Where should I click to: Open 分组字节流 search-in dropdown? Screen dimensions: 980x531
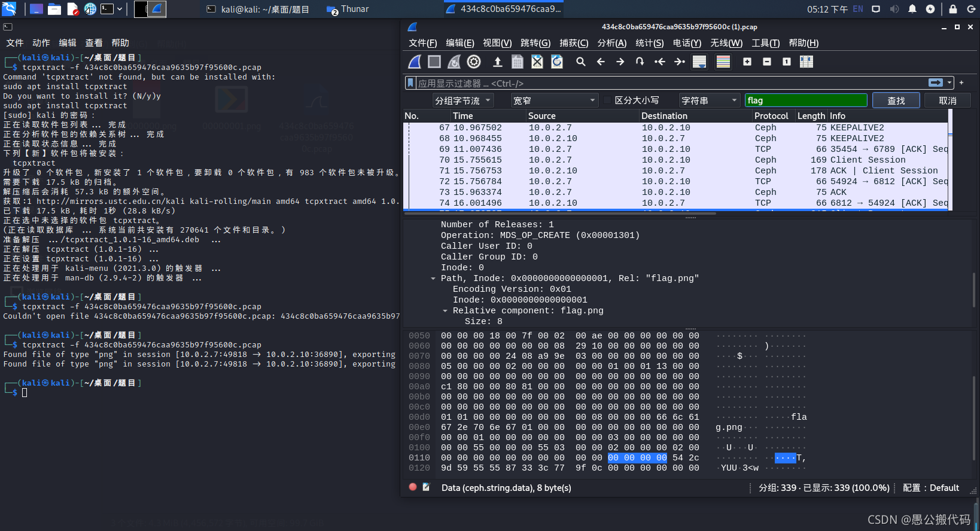click(463, 100)
